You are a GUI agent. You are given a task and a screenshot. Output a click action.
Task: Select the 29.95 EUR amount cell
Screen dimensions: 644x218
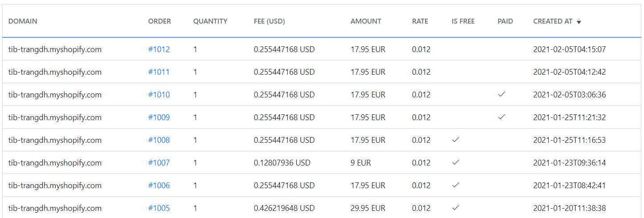pos(368,208)
